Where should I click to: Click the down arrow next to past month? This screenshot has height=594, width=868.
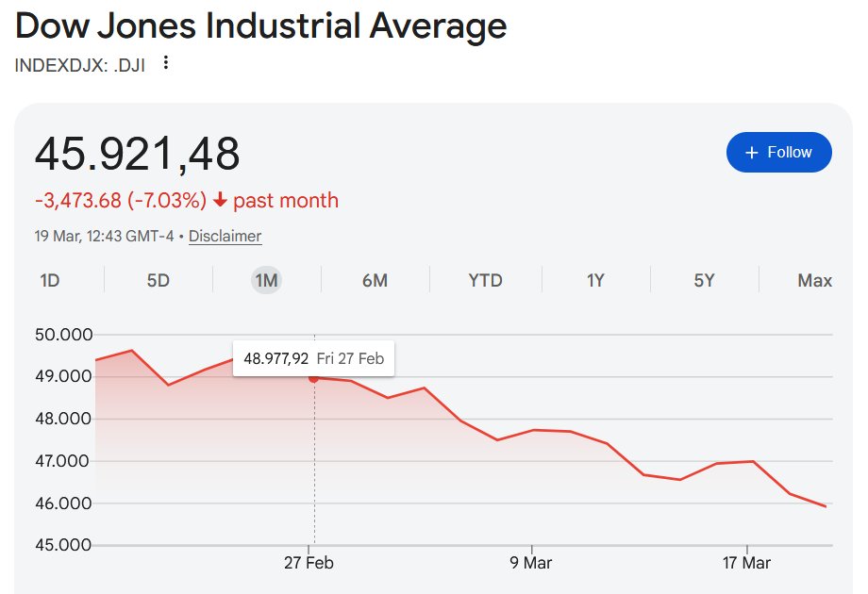(221, 200)
